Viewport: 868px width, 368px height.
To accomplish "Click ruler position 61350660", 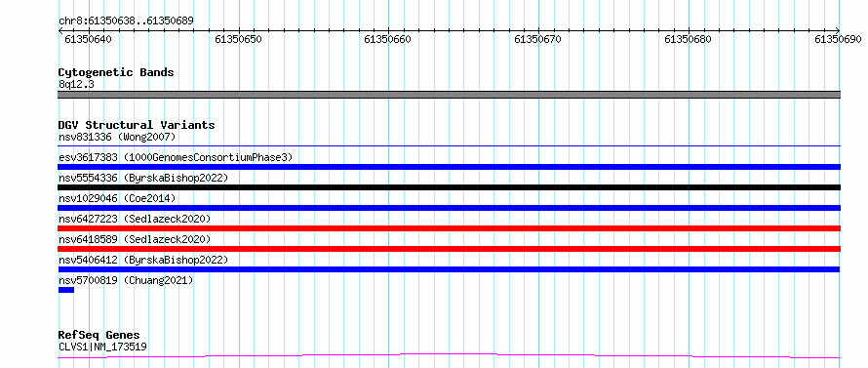I will click(x=388, y=39).
